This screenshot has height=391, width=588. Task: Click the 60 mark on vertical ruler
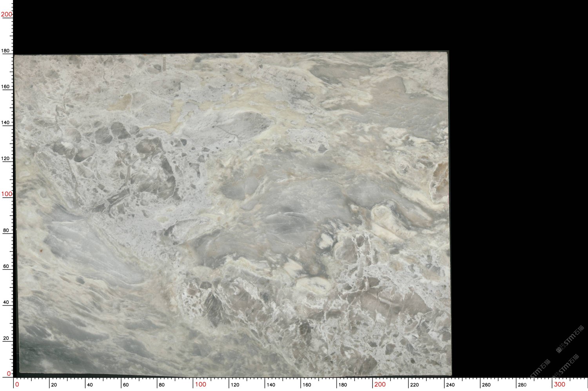click(x=6, y=266)
